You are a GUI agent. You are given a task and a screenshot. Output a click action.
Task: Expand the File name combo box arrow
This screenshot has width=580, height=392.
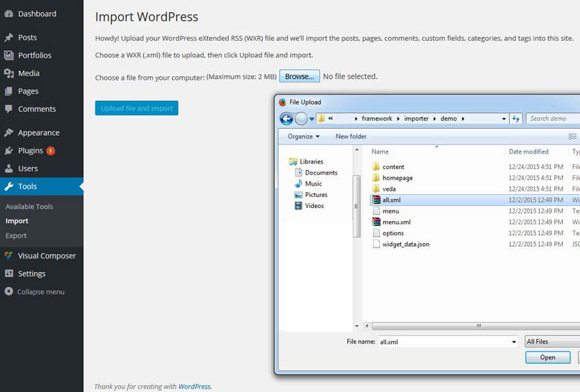point(514,342)
